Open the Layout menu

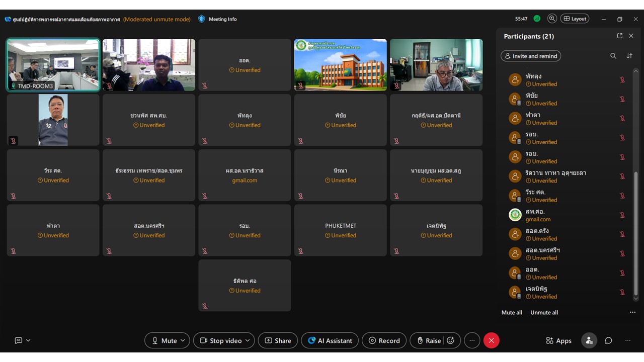[x=575, y=19]
